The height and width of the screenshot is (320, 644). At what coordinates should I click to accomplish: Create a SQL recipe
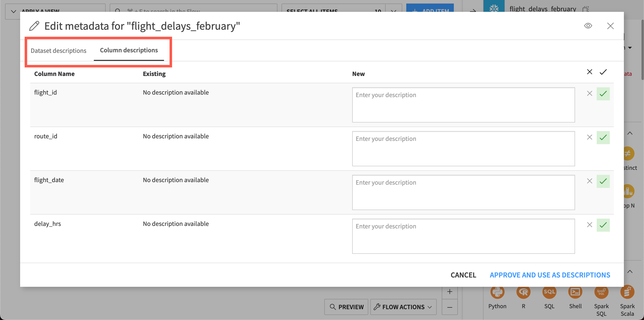(x=550, y=292)
